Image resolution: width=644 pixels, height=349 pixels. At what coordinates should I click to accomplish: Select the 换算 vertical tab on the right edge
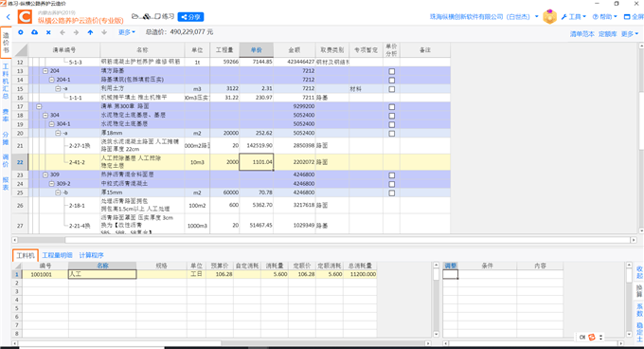tap(639, 291)
